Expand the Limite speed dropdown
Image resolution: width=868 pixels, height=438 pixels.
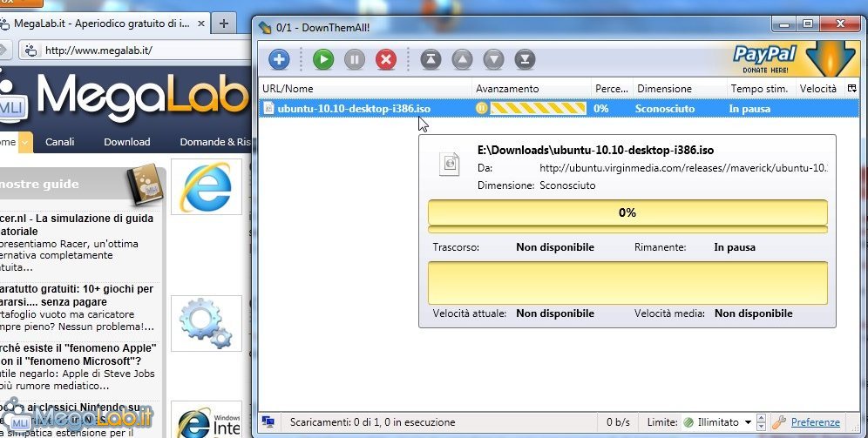[x=748, y=422]
